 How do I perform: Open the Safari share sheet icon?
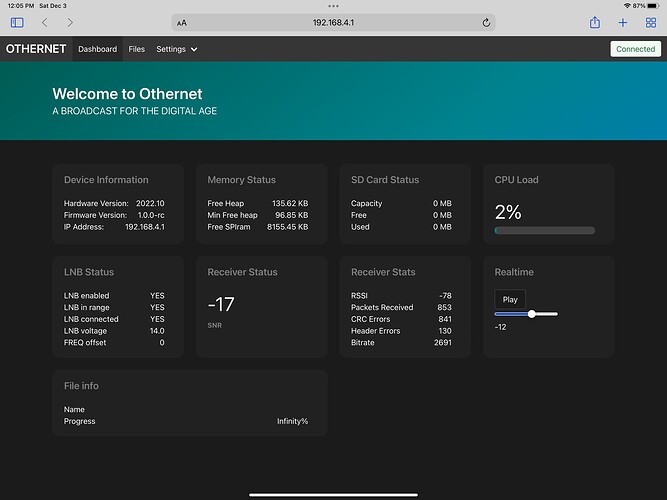coord(595,22)
